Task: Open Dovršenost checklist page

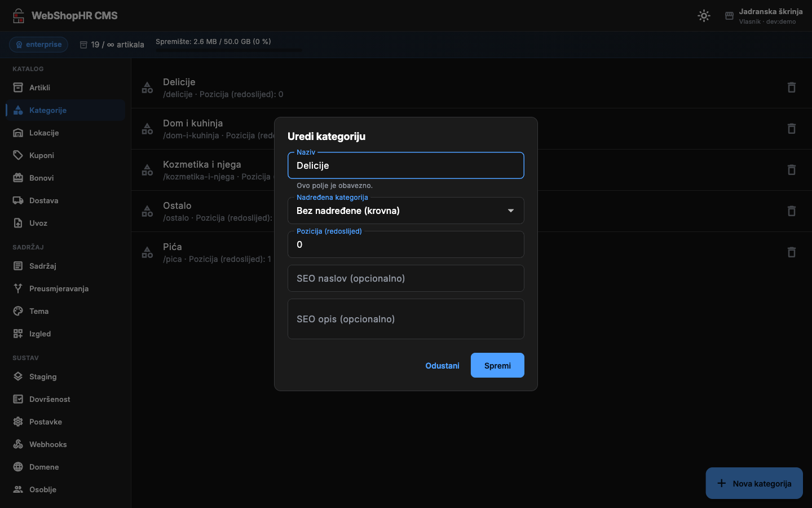Action: coord(65,399)
